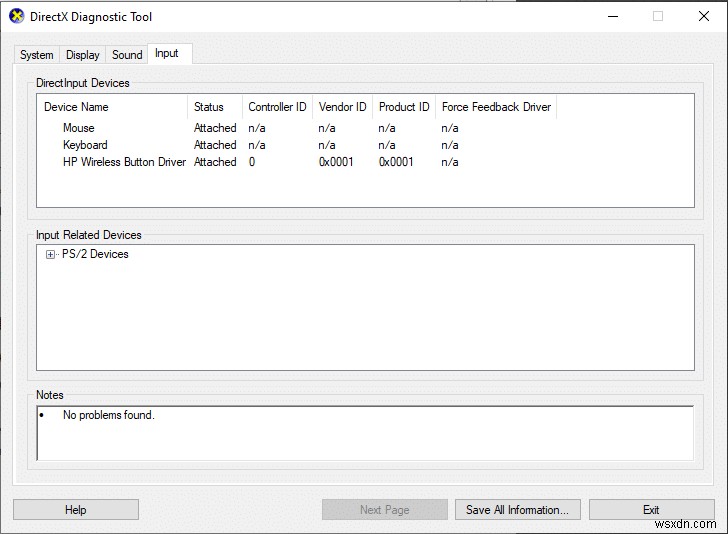Exit the diagnostic tool via Exit button
This screenshot has width=728, height=534.
pyautogui.click(x=651, y=509)
